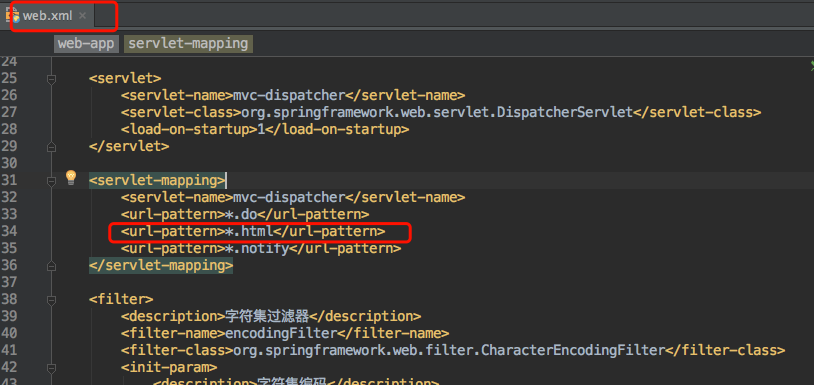Click mvc-dispatcher servlet-name on line 32
The image size is (814, 385).
coord(289,197)
